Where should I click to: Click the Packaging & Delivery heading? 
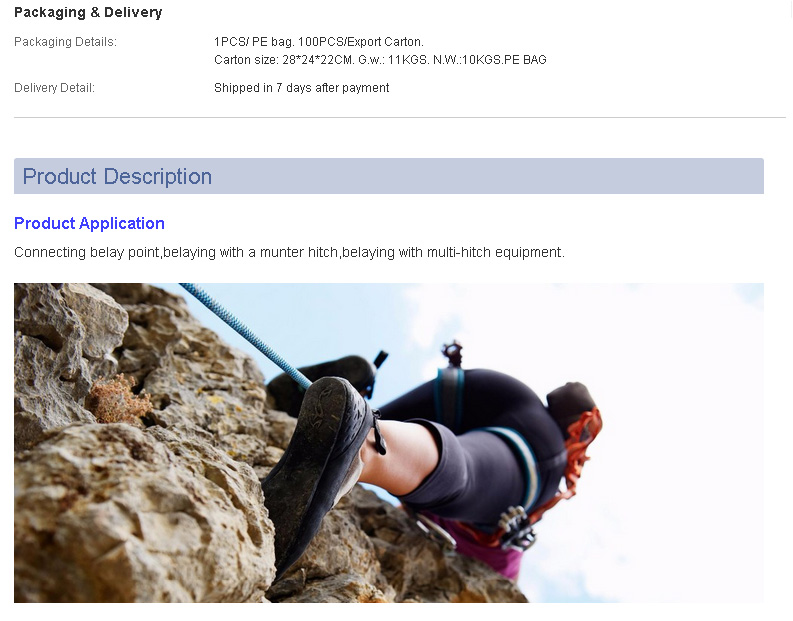pos(88,12)
